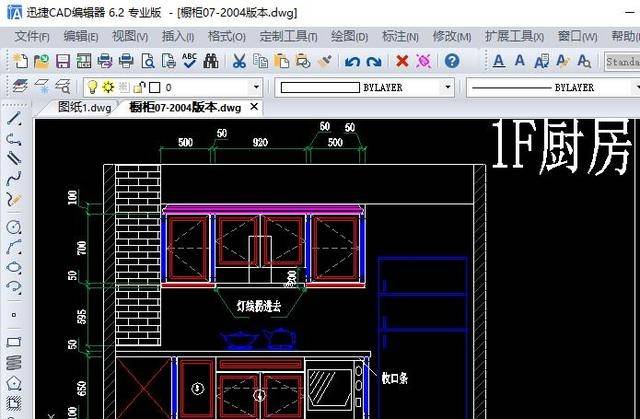This screenshot has height=419, width=640.
Task: Open the 标注(N) menu
Action: pyautogui.click(x=400, y=37)
